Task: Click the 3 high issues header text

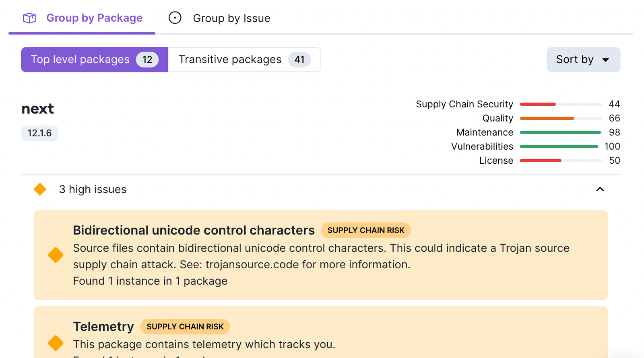Action: (93, 189)
